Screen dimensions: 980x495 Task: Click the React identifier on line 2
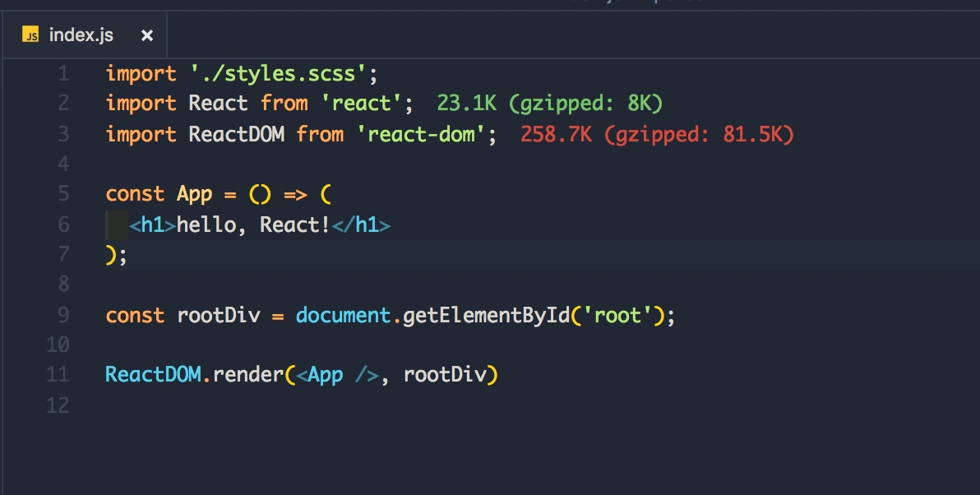[x=218, y=103]
